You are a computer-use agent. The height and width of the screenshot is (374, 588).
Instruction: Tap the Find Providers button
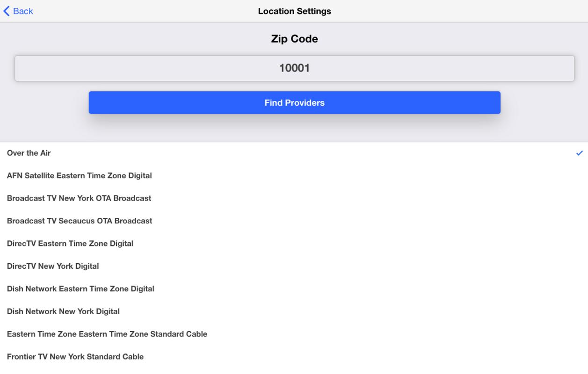pyautogui.click(x=294, y=102)
